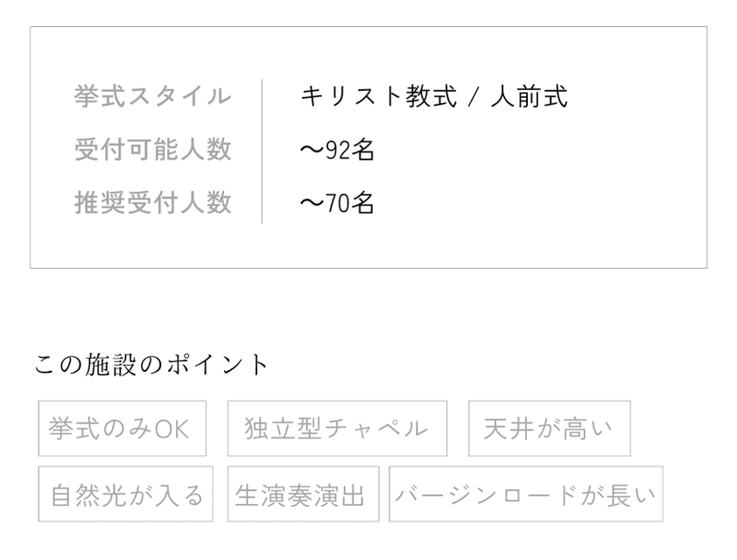
Task: Click the 挙式スタイル label
Action: pos(153,96)
